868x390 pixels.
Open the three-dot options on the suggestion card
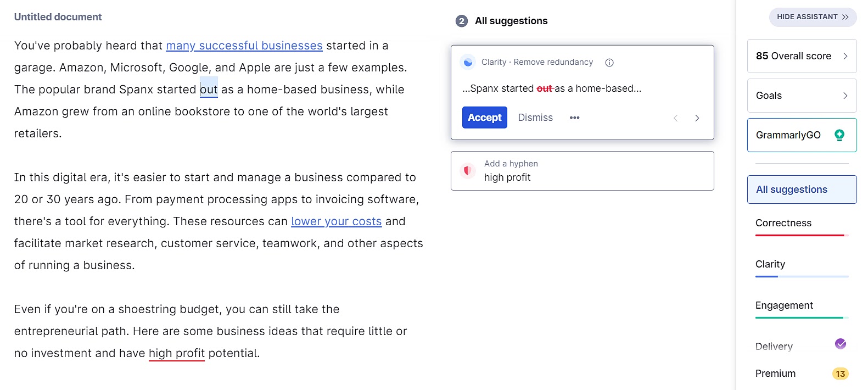[x=574, y=118]
